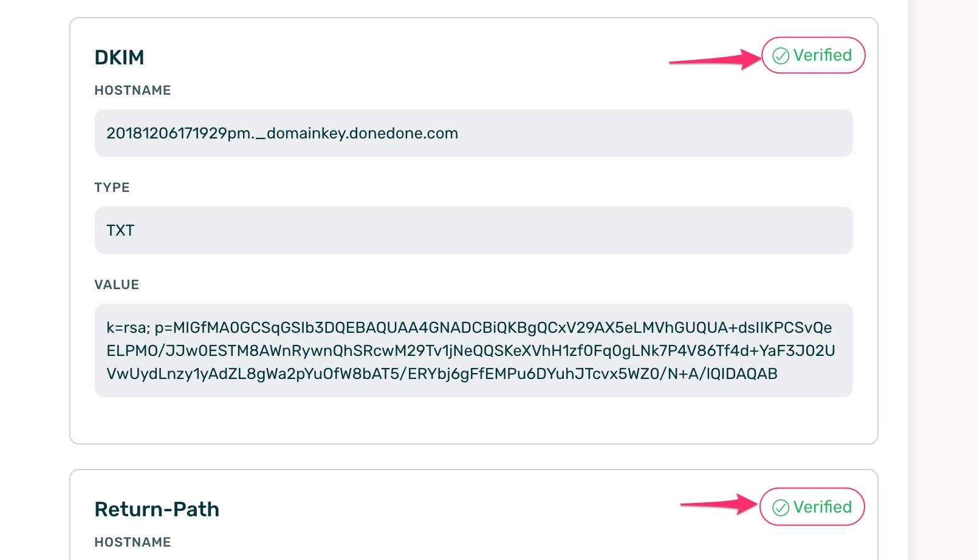Click the DKIM section heading

pos(120,56)
